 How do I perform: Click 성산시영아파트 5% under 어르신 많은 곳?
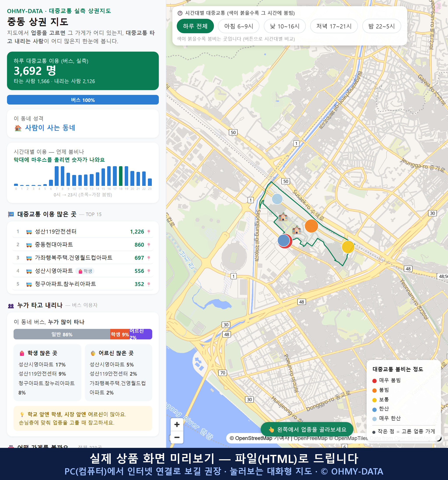112,365
